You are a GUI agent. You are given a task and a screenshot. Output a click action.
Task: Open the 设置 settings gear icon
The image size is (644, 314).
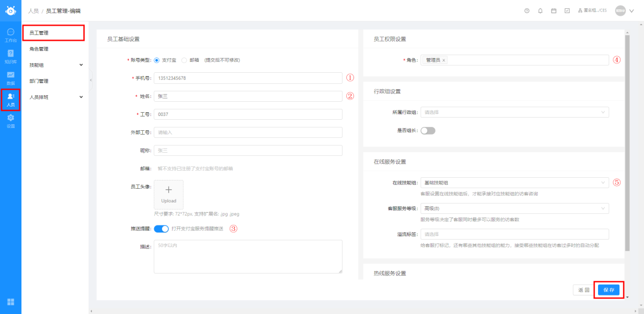point(11,121)
